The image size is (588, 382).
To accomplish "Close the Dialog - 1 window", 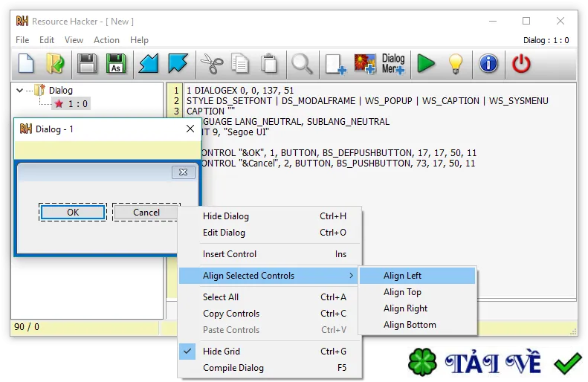I will 190,129.
